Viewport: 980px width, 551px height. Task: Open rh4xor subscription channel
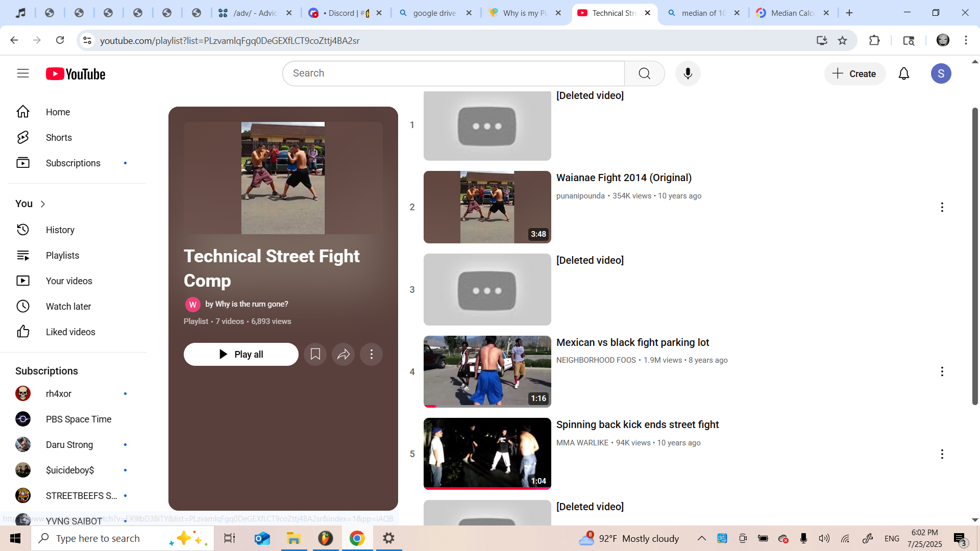[x=77, y=393]
